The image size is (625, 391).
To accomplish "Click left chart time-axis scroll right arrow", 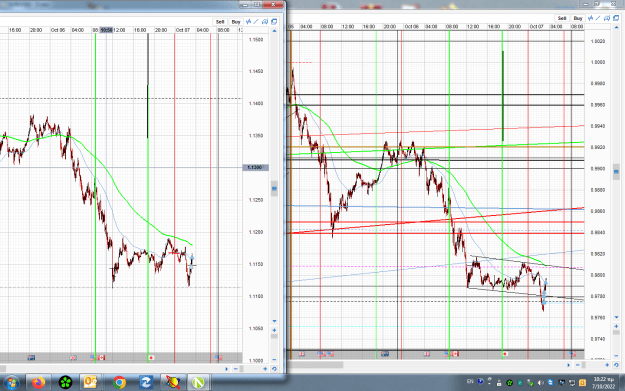I will click(x=226, y=369).
